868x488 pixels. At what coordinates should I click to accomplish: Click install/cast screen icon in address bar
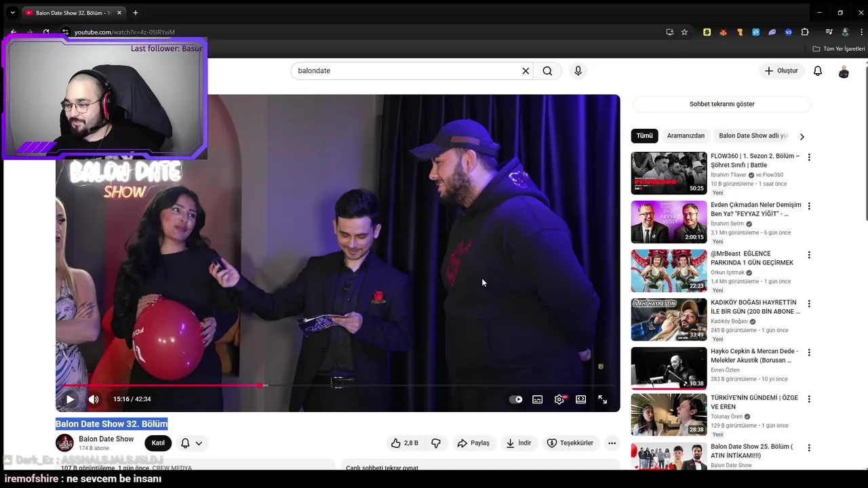tap(669, 32)
